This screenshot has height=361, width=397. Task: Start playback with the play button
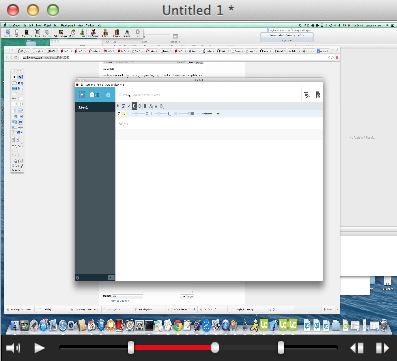point(40,348)
